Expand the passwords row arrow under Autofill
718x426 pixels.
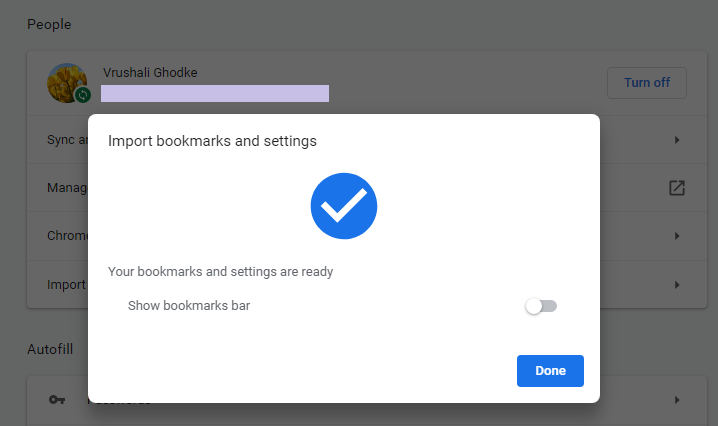[677, 400]
